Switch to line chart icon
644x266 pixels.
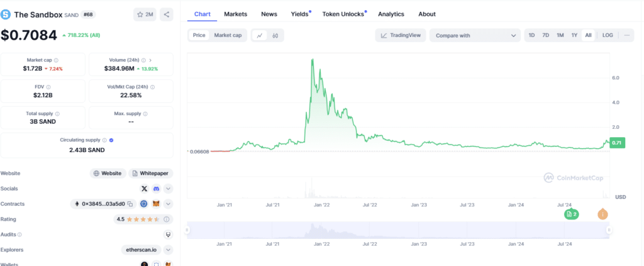pyautogui.click(x=260, y=35)
